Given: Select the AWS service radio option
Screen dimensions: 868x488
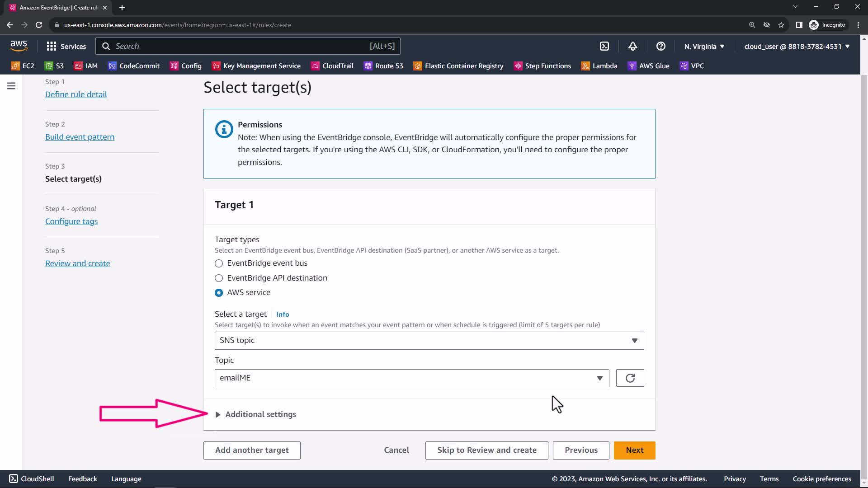Looking at the screenshot, I should click(x=219, y=293).
